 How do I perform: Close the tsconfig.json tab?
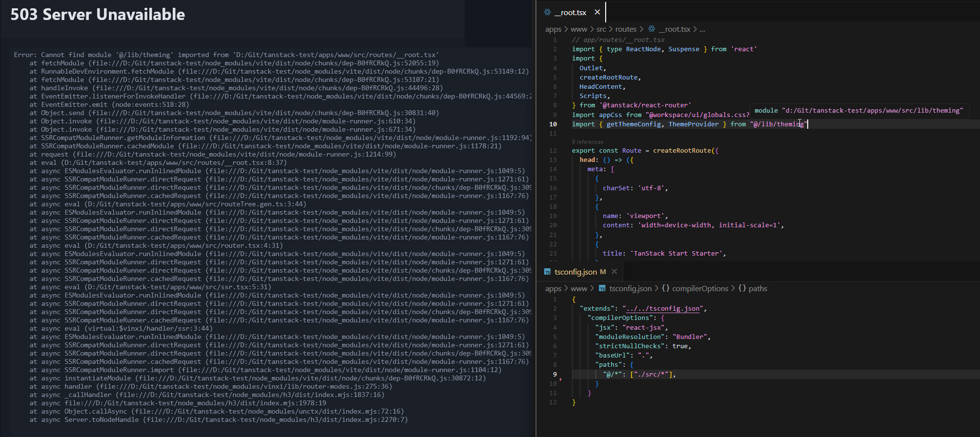point(614,272)
